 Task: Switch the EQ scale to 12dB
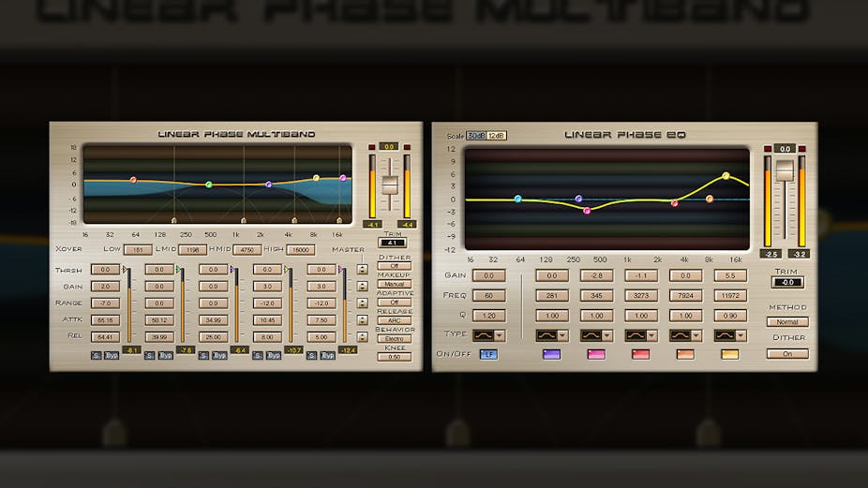[x=496, y=136]
